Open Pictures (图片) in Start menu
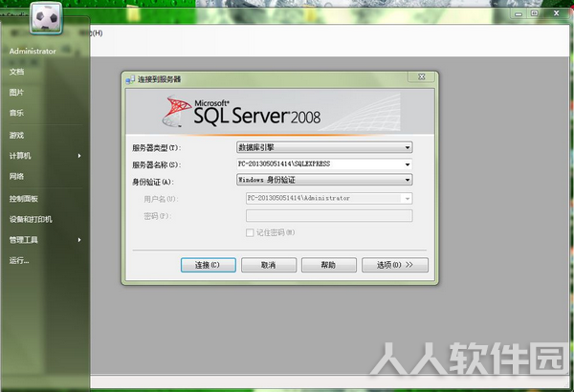 pos(17,92)
